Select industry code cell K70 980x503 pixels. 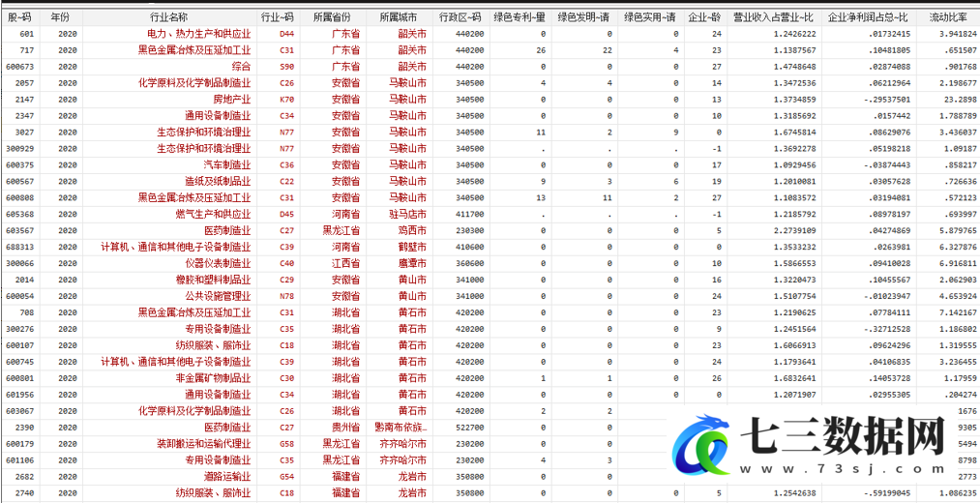click(x=287, y=99)
